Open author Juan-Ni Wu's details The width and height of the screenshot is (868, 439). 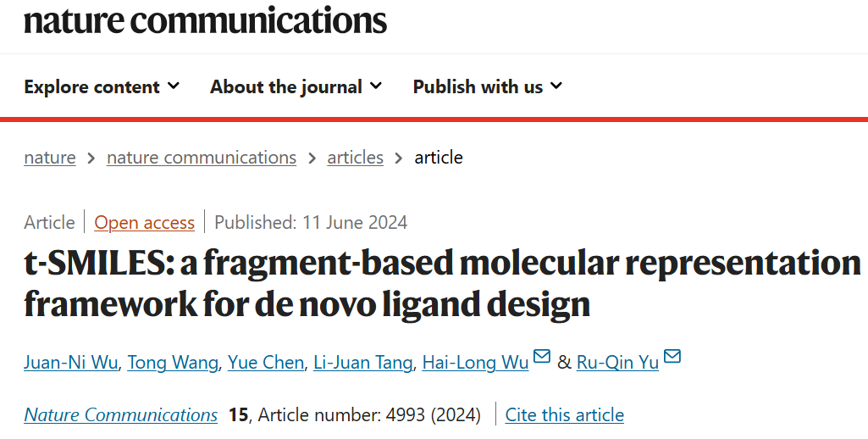click(x=72, y=363)
